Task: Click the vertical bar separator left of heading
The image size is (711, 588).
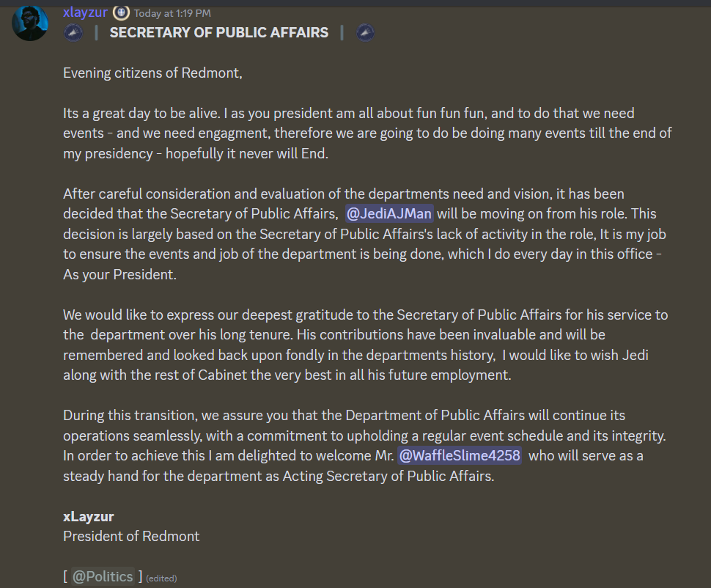Action: click(96, 33)
